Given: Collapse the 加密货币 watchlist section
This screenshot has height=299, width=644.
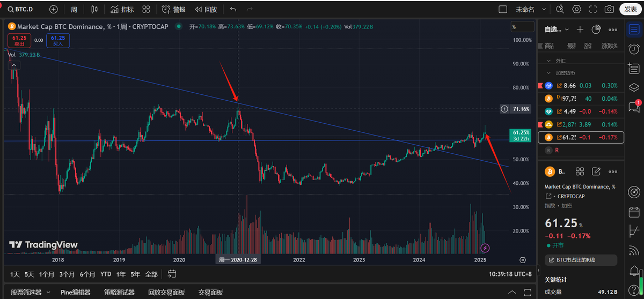Looking at the screenshot, I should [548, 72].
